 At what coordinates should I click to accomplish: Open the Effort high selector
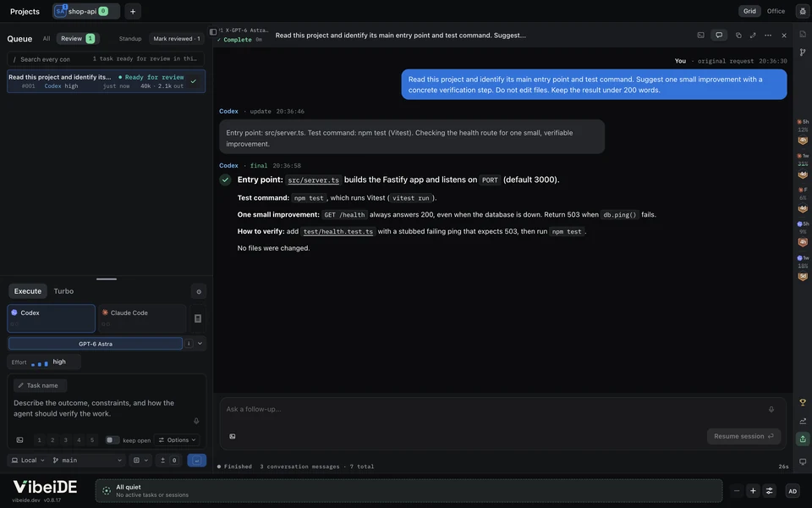point(44,362)
